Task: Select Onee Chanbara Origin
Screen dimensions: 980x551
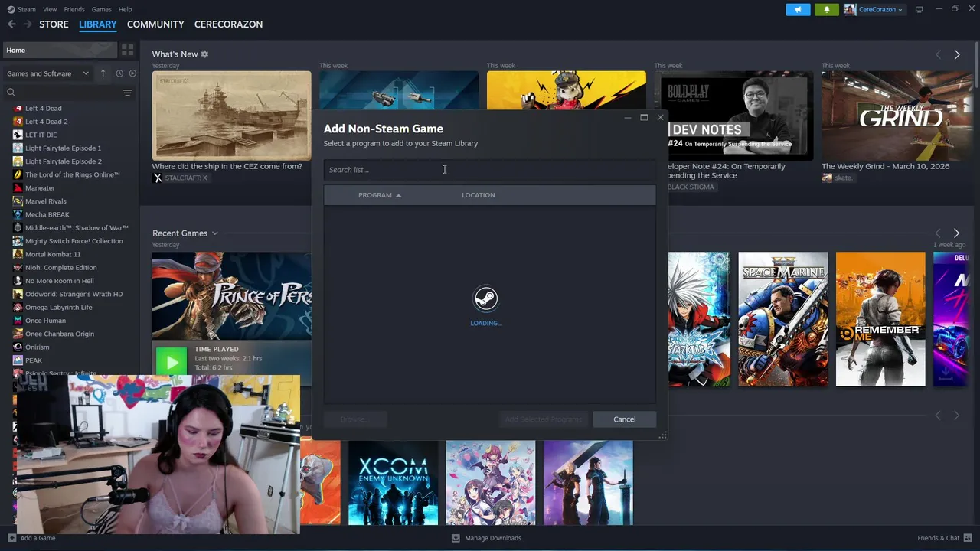Action: [59, 334]
